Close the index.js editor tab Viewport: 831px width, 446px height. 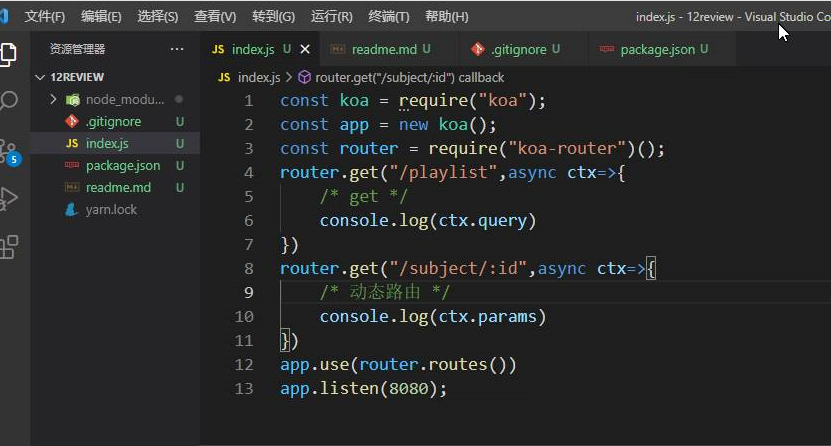[305, 49]
